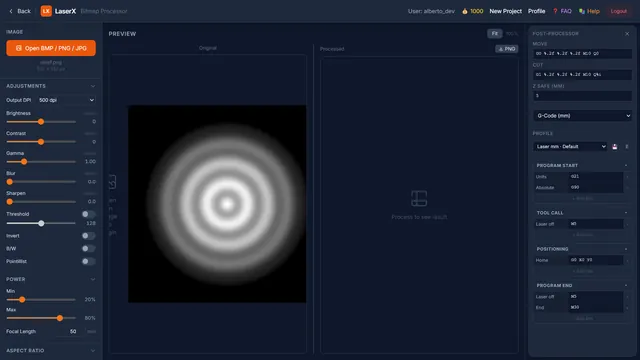Click the LaserX LX logo icon
The width and height of the screenshot is (640, 360).
pos(46,11)
